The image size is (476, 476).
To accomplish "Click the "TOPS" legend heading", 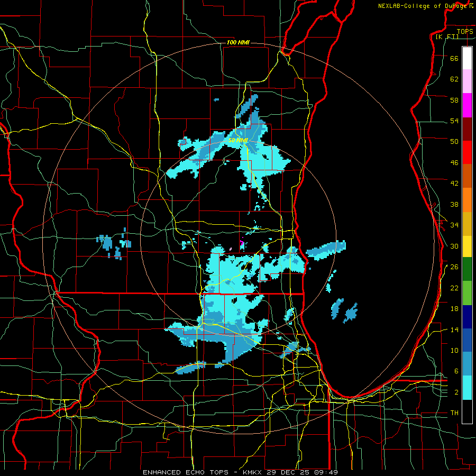I will click(465, 31).
